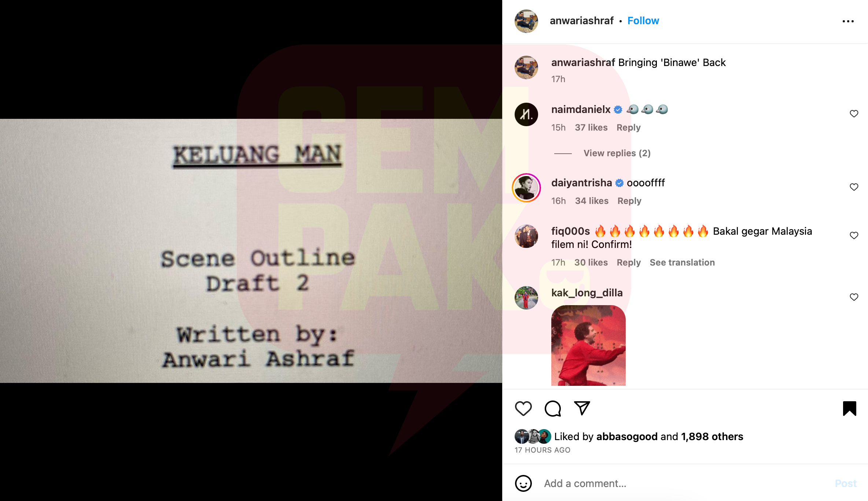Like naimdanielx's comment
This screenshot has height=501, width=868.
tap(854, 114)
